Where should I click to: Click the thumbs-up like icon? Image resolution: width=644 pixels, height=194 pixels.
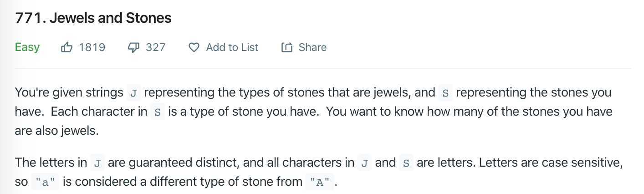pos(66,47)
